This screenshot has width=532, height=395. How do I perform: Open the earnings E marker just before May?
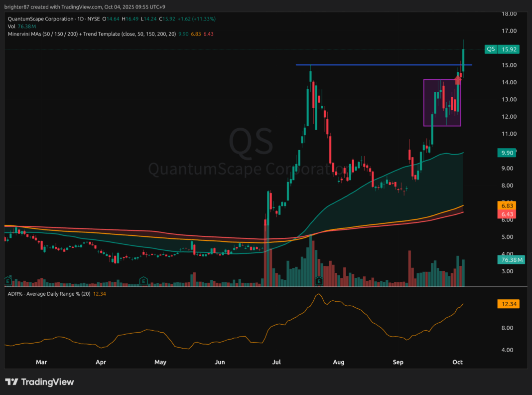click(143, 280)
